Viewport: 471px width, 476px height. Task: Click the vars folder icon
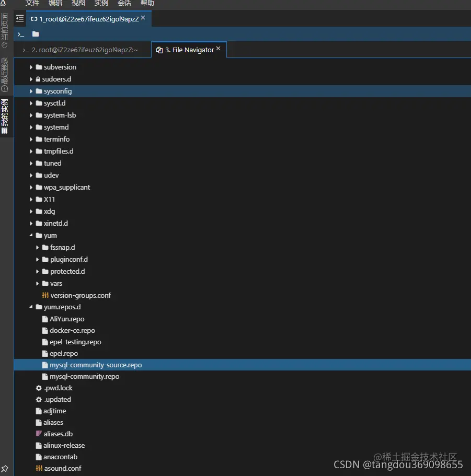(45, 284)
